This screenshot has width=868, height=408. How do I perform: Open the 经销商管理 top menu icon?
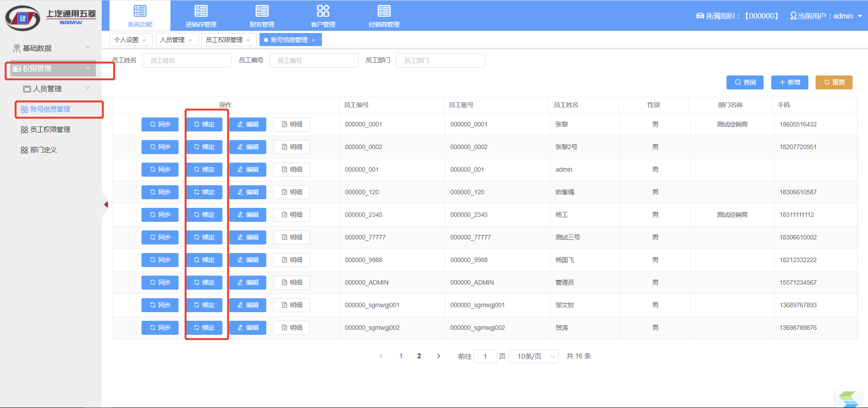pos(384,11)
